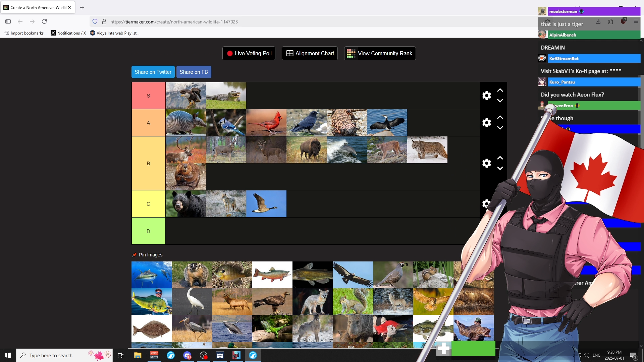
Task: Pick the green iguana image
Action: 272,328
